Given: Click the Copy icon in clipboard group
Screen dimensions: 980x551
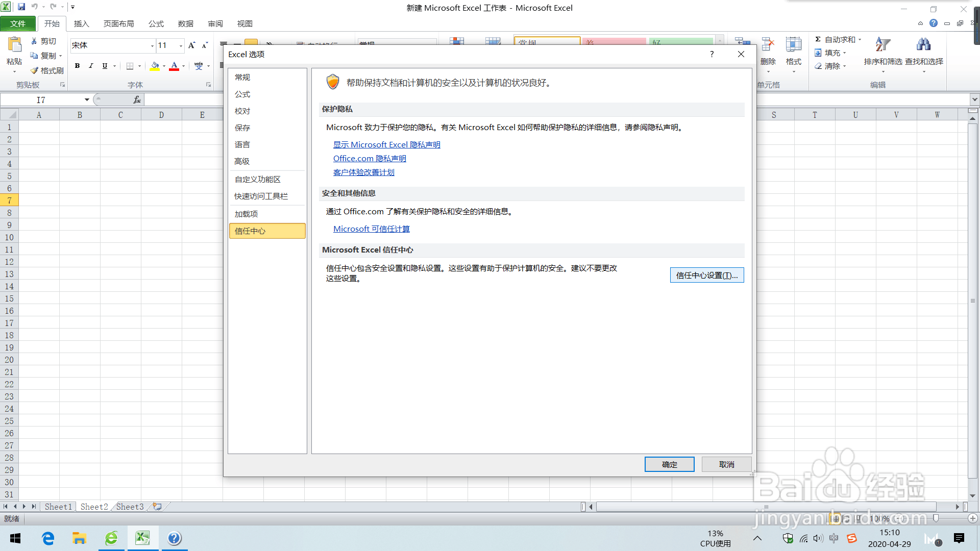Looking at the screenshot, I should [x=34, y=56].
